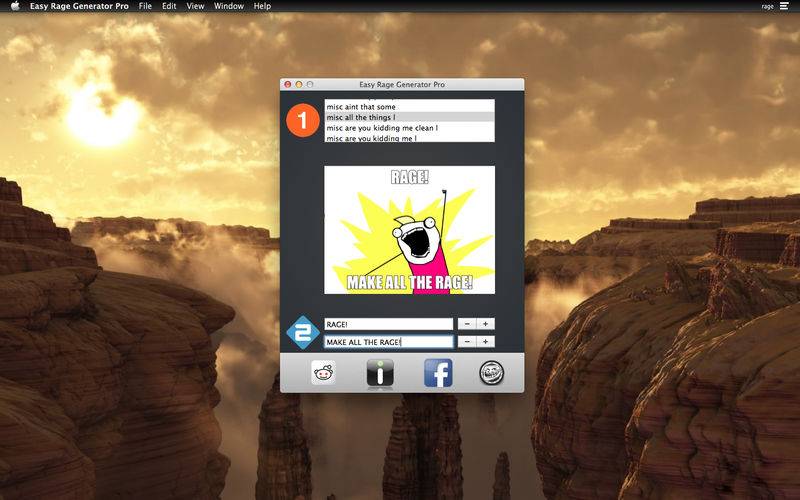Open the View menu
800x500 pixels.
click(x=195, y=6)
